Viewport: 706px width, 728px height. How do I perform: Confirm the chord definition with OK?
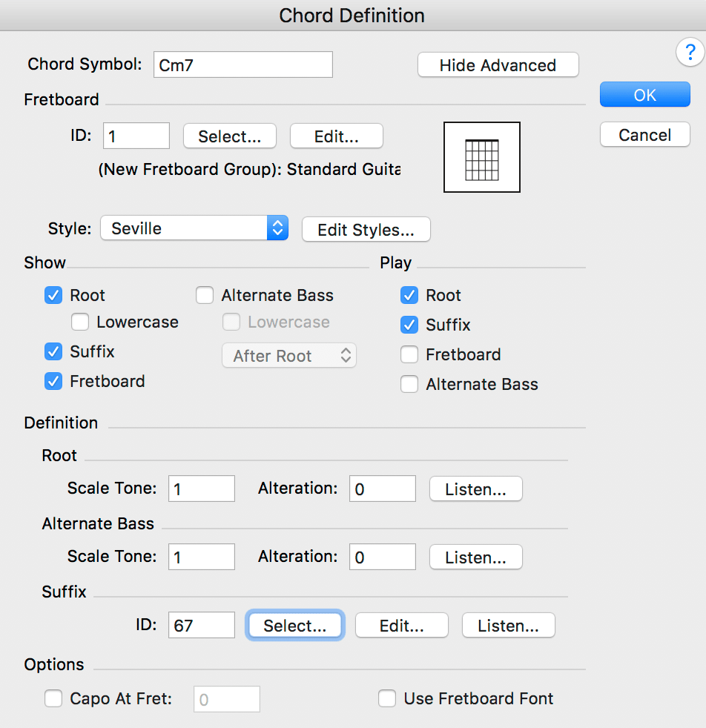click(x=644, y=94)
